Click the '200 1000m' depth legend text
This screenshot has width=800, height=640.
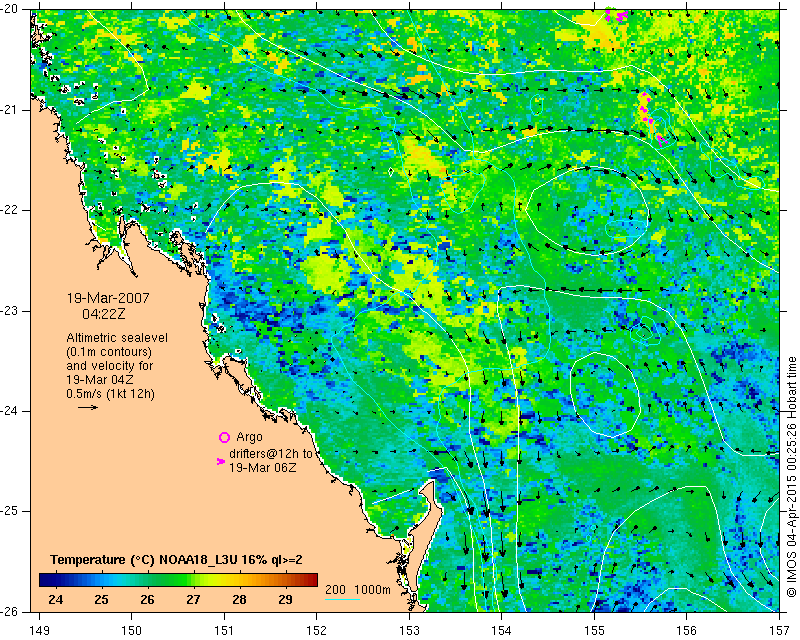358,590
